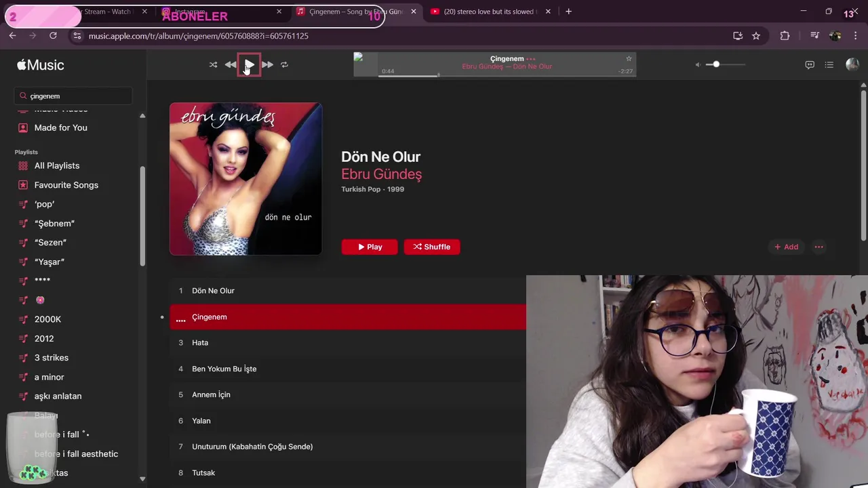Viewport: 868px width, 488px height.
Task: Open the Apple Music home logo
Action: 41,65
